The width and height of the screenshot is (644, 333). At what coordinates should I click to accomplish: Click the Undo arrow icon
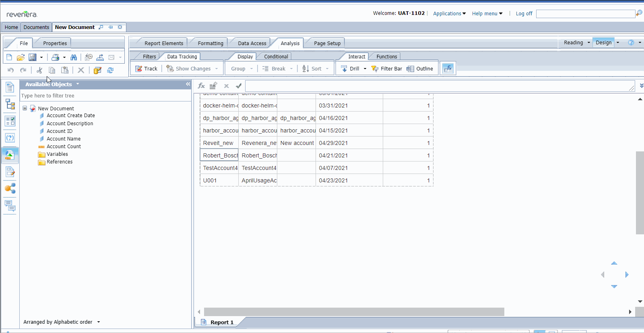click(x=11, y=70)
